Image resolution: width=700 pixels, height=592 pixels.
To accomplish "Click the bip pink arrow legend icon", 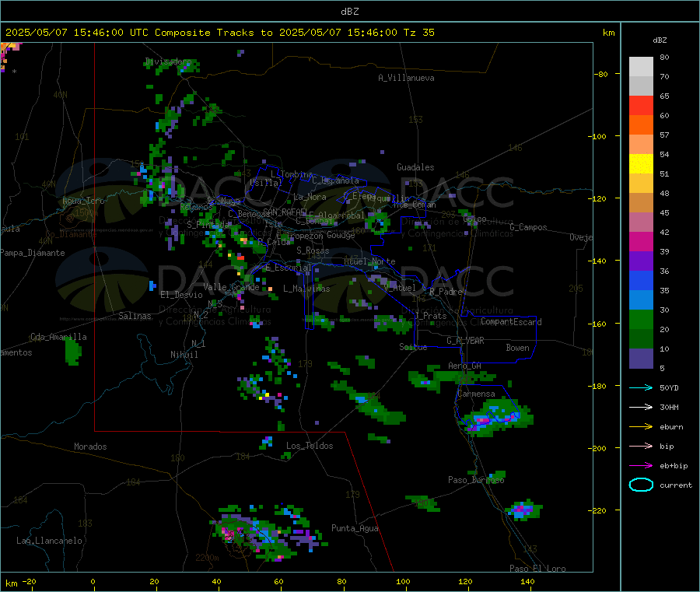I will point(641,446).
